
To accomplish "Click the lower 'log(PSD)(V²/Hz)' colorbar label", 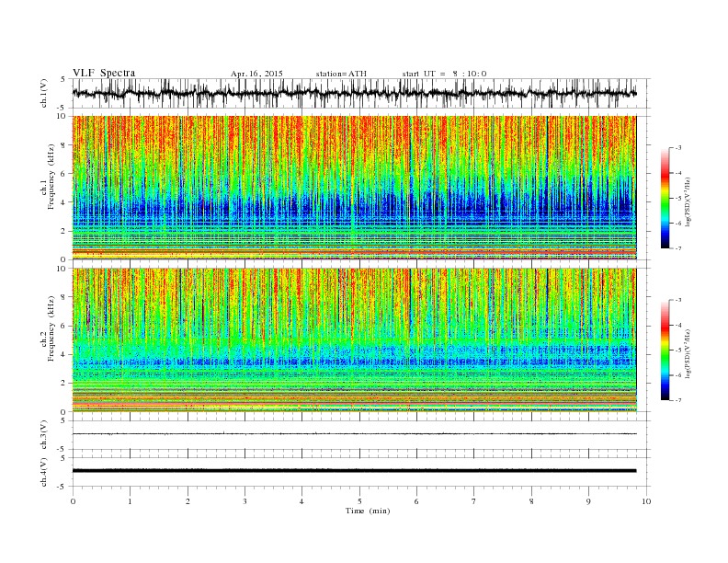I will [x=688, y=353].
